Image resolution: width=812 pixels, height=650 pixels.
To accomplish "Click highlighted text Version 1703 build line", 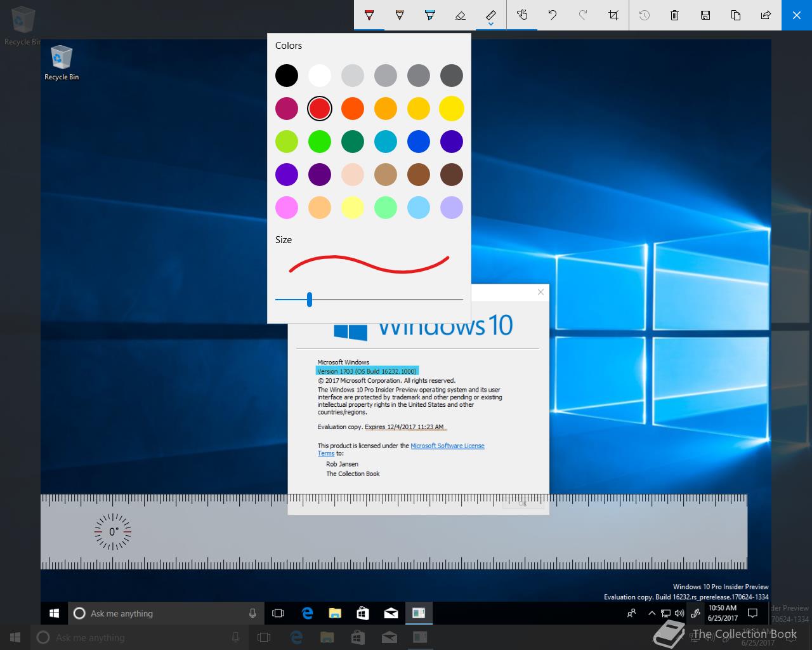I will 367,371.
